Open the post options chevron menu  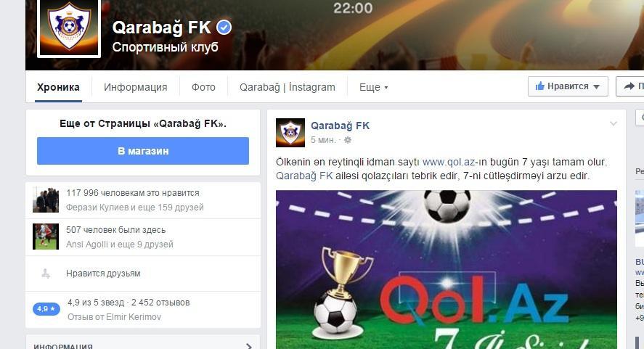point(614,123)
